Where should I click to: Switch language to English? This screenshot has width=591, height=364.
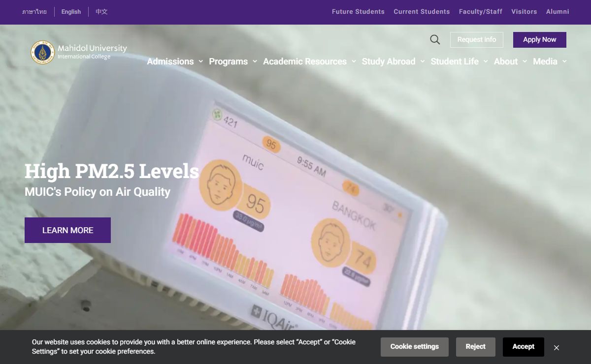pos(71,12)
